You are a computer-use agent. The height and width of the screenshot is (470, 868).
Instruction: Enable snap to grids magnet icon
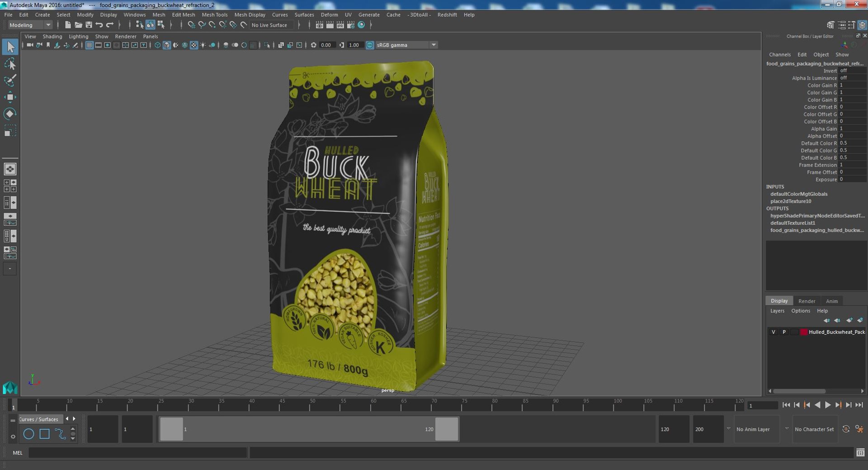click(x=191, y=25)
